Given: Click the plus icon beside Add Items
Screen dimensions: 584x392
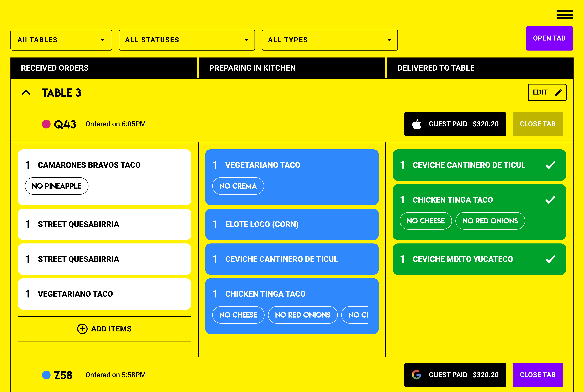Looking at the screenshot, I should pos(82,329).
